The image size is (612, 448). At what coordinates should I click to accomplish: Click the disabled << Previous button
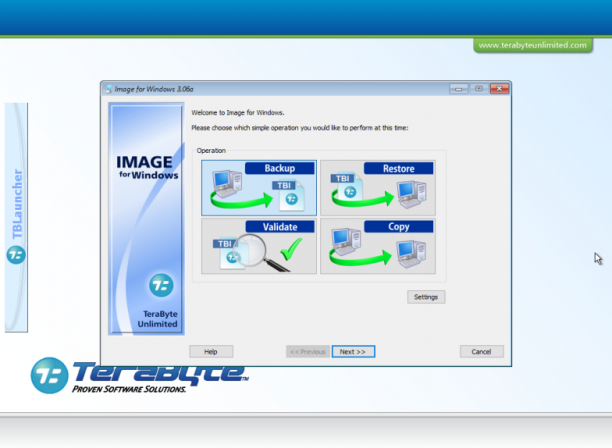[x=308, y=352]
